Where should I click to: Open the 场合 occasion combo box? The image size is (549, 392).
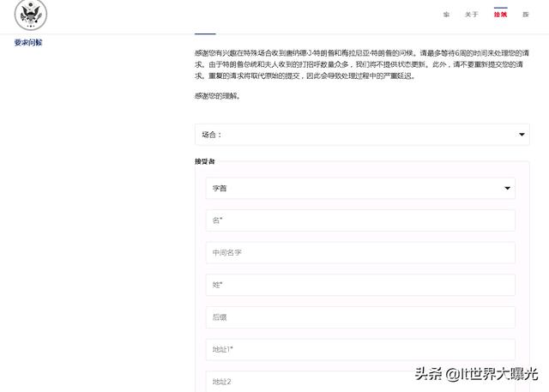(361, 135)
